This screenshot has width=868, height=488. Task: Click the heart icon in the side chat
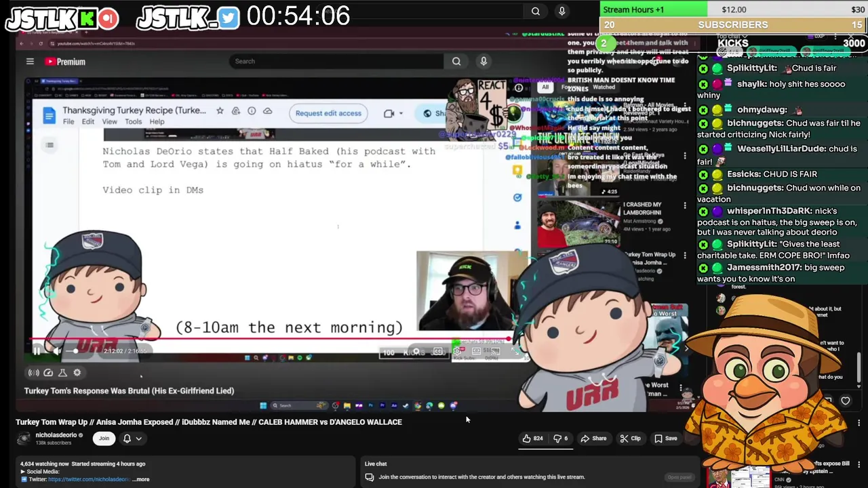[x=846, y=401]
